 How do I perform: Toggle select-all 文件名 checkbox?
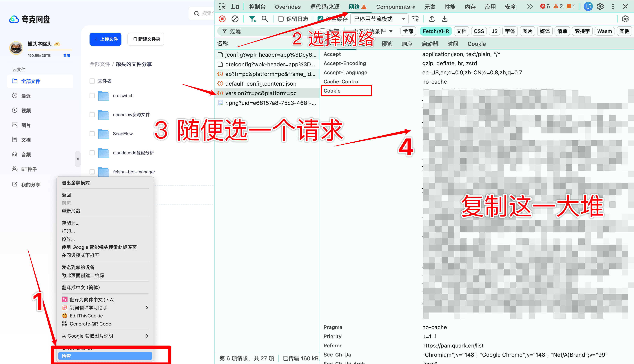[92, 81]
